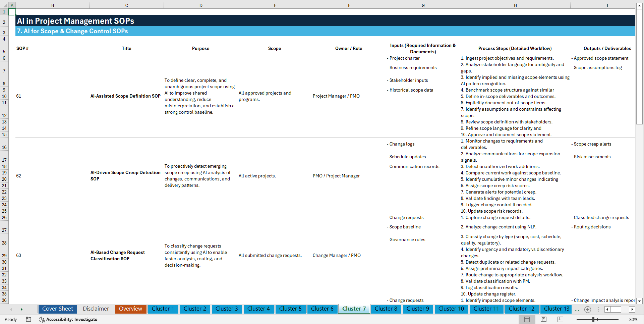Zoom in using the plus icon
This screenshot has height=324, width=644.
click(623, 319)
